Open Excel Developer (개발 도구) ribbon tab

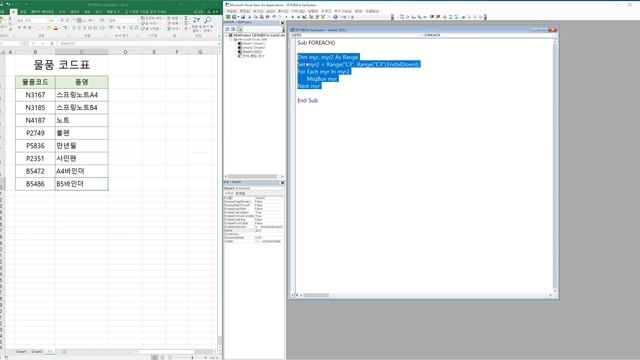click(x=113, y=12)
